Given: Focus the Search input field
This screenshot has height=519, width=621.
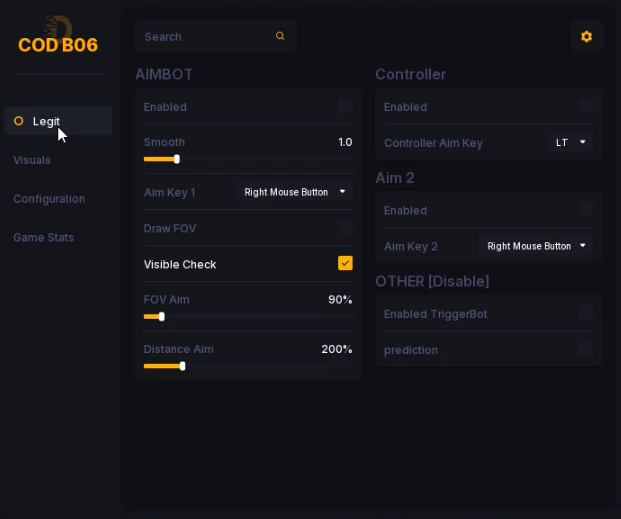Looking at the screenshot, I should point(216,36).
